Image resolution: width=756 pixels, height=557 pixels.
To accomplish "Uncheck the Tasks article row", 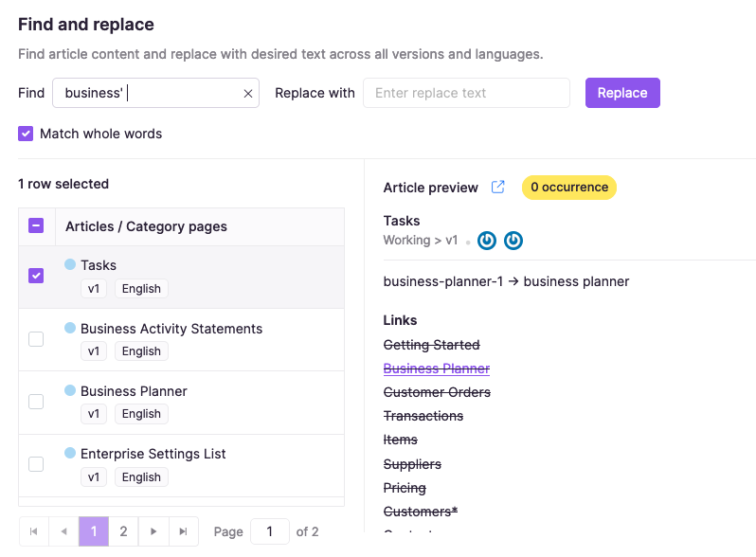I will click(x=36, y=276).
